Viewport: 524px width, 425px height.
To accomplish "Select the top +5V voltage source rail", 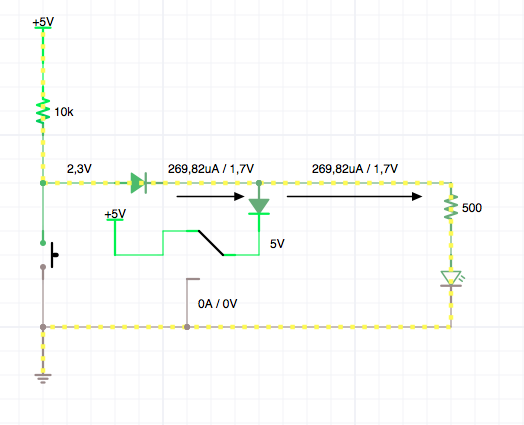I will pos(43,23).
